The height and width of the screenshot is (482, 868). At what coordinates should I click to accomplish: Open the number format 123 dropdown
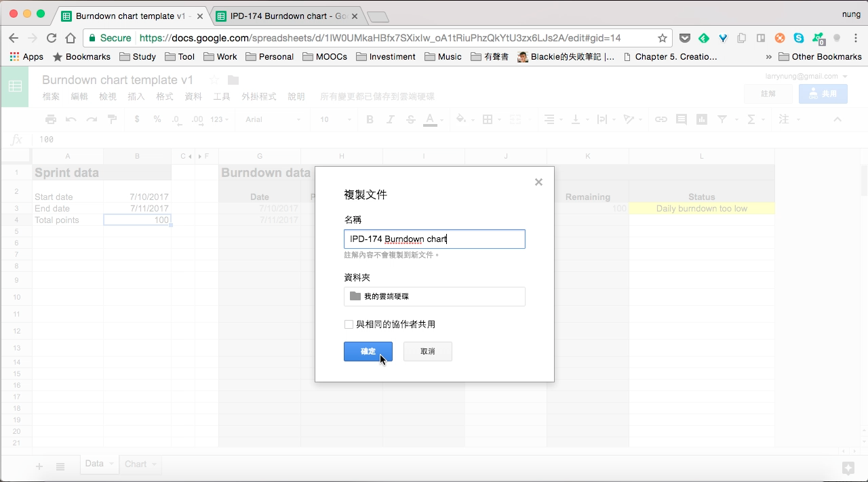220,119
